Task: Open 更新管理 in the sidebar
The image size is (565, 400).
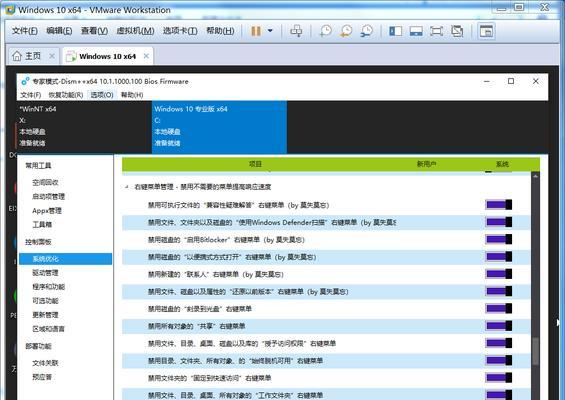Action: point(45,315)
